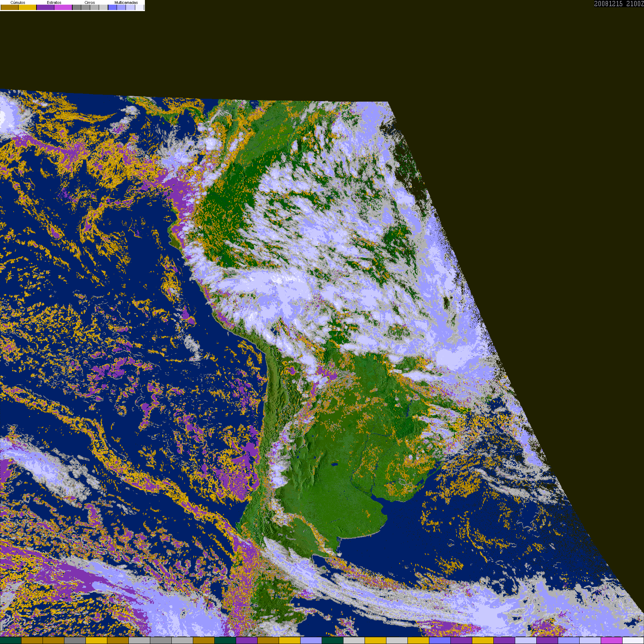Click the 20081215 2100Z timestamp

pyautogui.click(x=619, y=4)
